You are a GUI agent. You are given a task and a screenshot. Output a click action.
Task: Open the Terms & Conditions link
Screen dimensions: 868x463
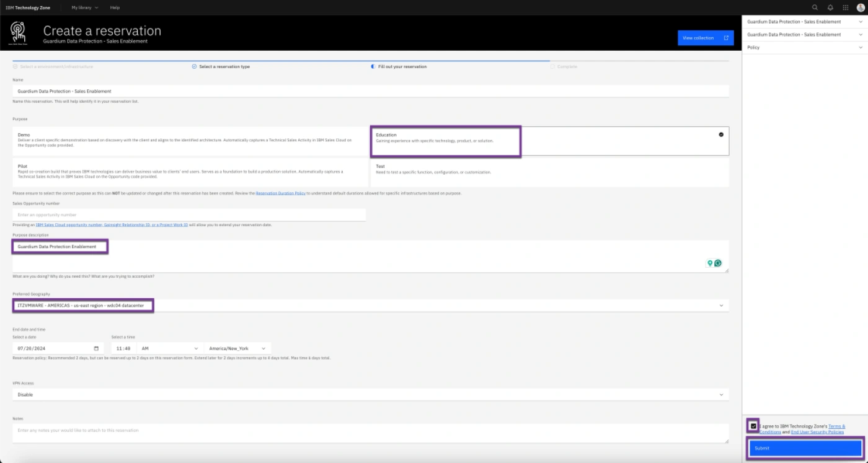[802, 429]
